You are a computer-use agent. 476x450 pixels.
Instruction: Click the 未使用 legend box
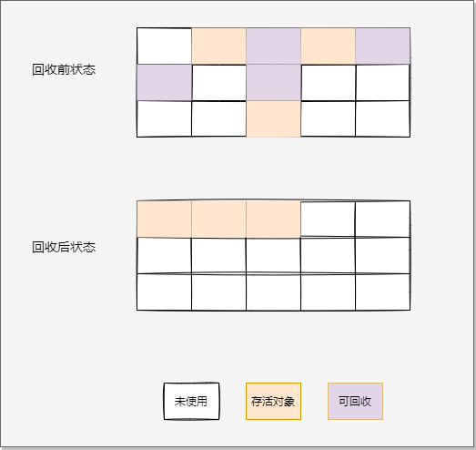point(191,401)
